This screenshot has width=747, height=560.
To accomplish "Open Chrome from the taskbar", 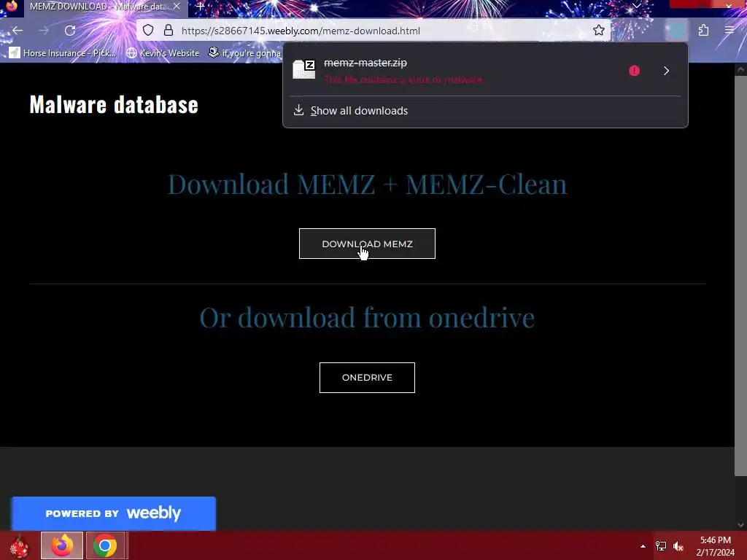I will coord(105,545).
